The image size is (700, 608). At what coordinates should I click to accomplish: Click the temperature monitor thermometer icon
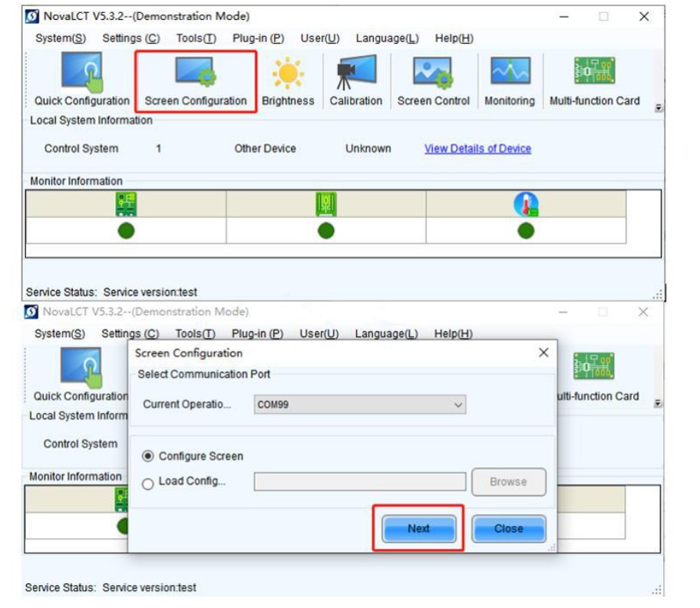pyautogui.click(x=526, y=204)
